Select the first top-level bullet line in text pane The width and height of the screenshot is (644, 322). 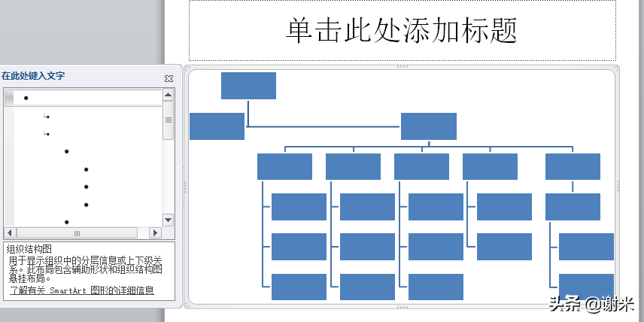coord(84,98)
